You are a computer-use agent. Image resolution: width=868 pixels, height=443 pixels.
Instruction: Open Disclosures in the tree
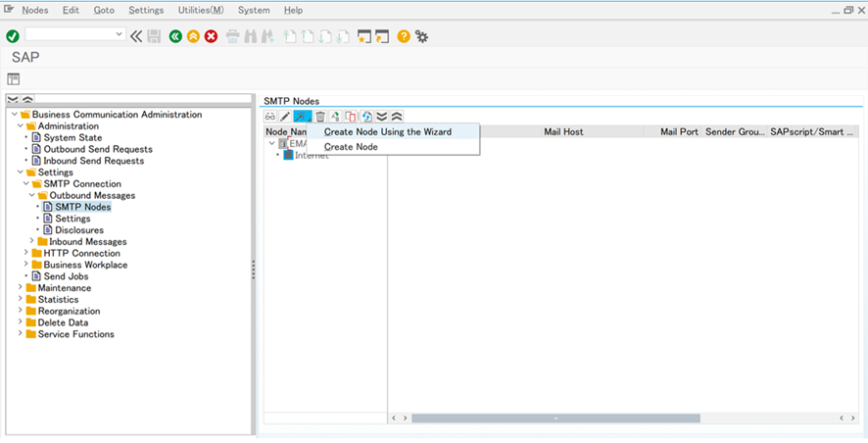(x=79, y=229)
